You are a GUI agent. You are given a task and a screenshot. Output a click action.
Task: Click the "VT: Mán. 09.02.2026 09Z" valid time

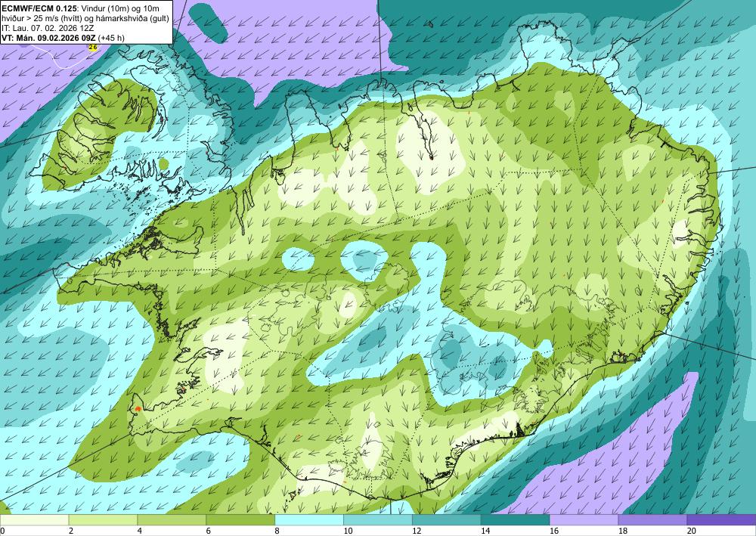48,38
